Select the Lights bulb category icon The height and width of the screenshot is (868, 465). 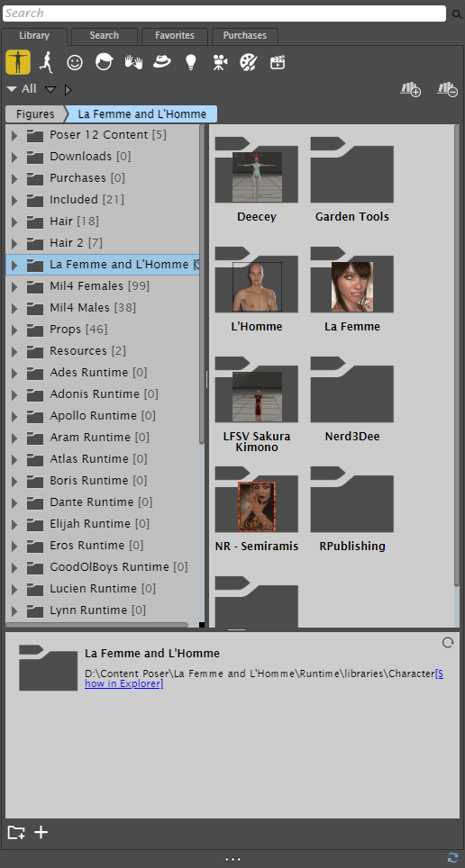point(191,62)
